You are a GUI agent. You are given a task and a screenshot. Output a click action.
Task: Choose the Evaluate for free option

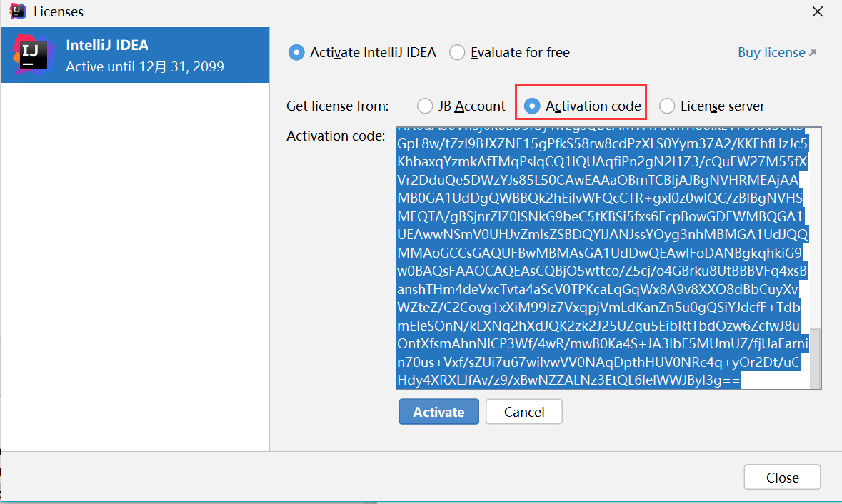click(x=457, y=53)
